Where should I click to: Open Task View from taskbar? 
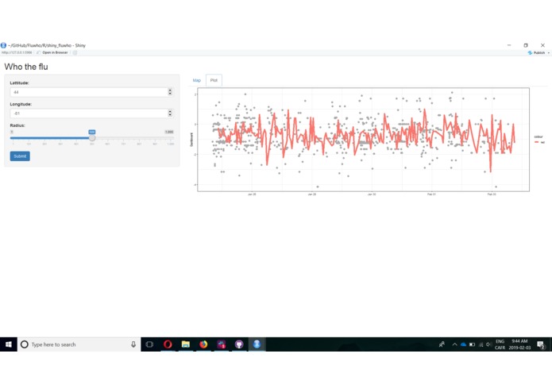click(149, 344)
